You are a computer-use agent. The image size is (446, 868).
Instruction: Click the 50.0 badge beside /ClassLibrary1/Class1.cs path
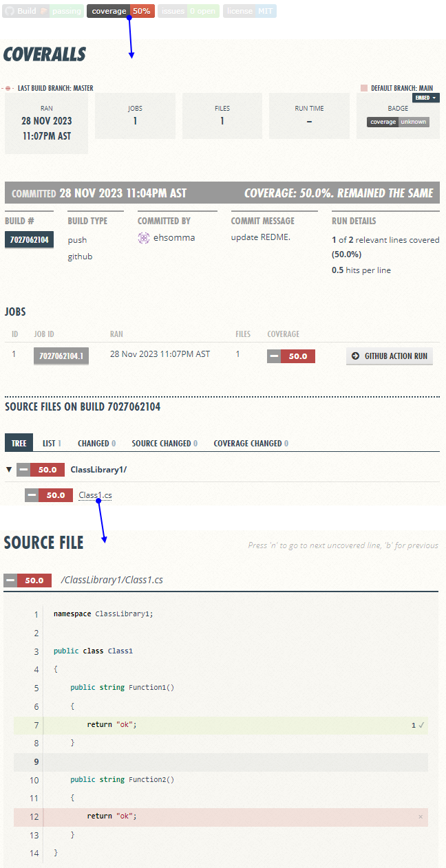(28, 581)
